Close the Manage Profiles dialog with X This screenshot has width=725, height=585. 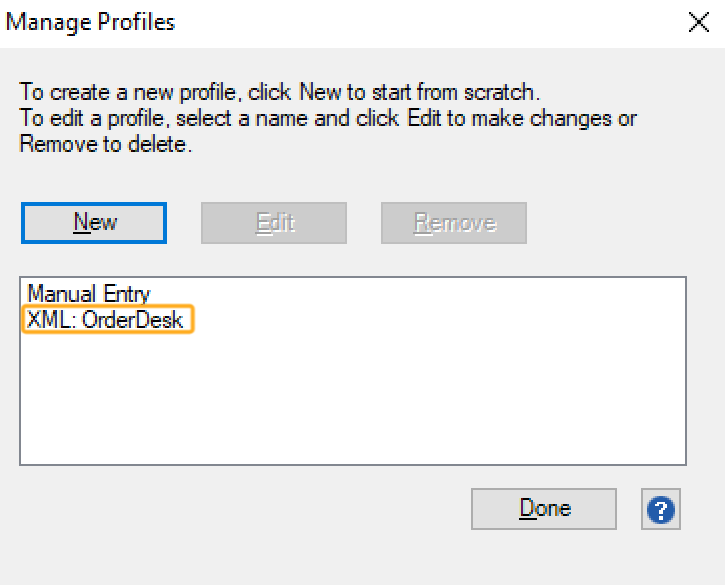tap(699, 23)
